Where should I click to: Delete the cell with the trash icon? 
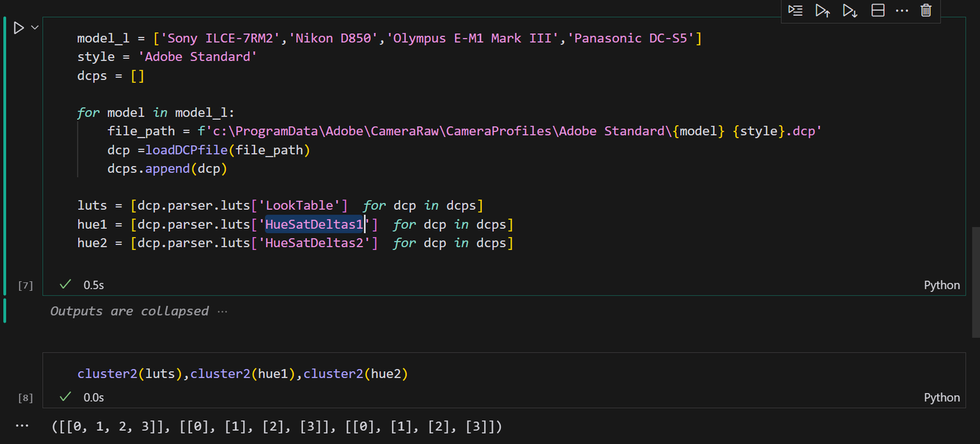click(926, 11)
